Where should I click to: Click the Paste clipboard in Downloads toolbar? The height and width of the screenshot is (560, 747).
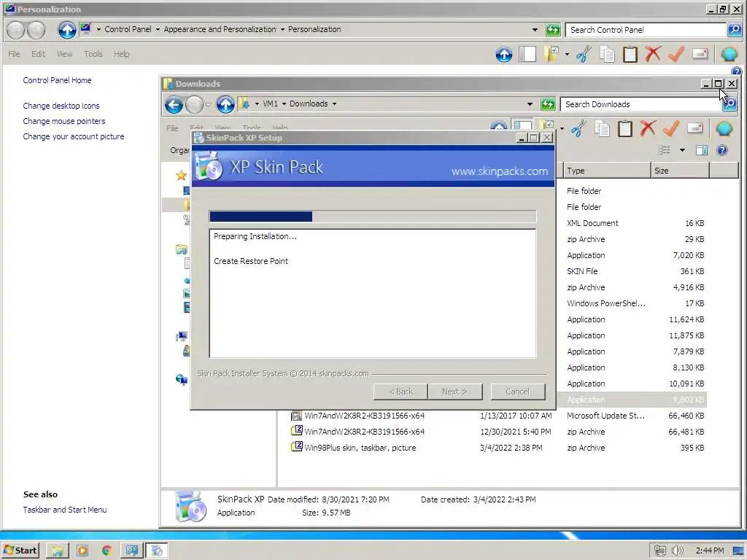point(624,128)
